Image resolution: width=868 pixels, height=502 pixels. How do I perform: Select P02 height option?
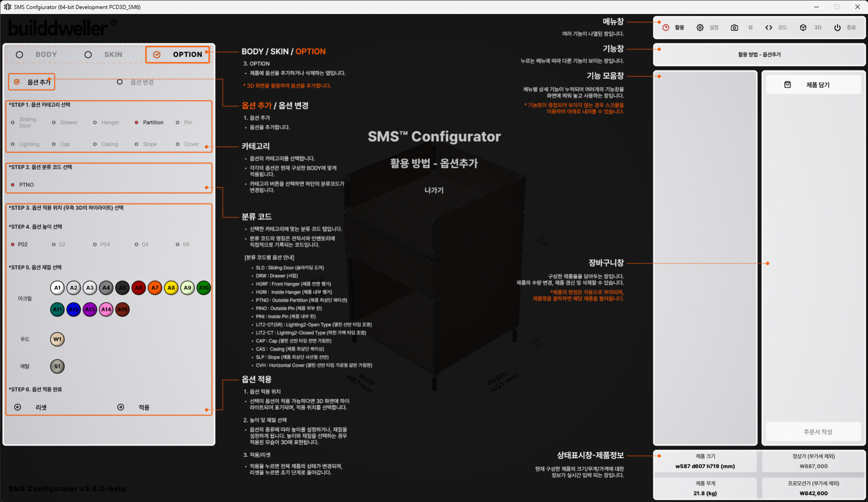pos(13,244)
